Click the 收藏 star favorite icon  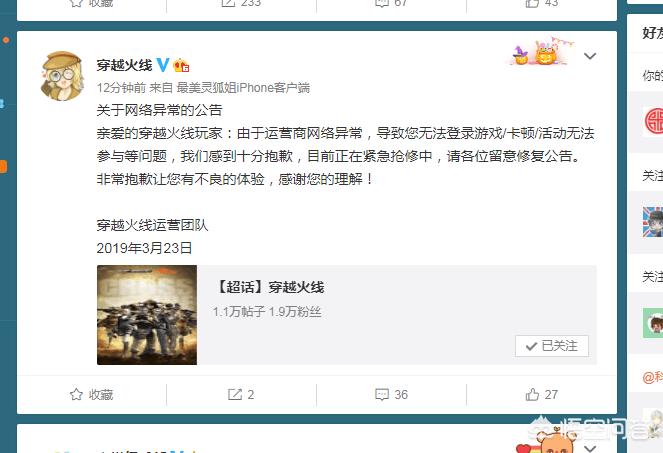76,394
